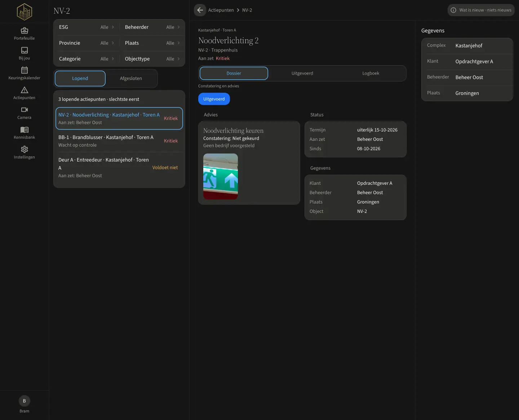Open the Plaats filter dropdown
519x420 pixels.
(x=152, y=43)
